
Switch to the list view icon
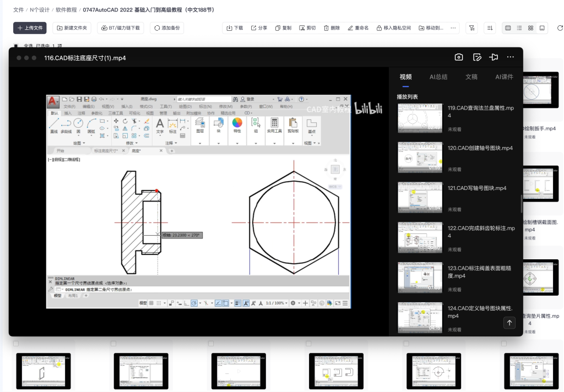(x=519, y=28)
